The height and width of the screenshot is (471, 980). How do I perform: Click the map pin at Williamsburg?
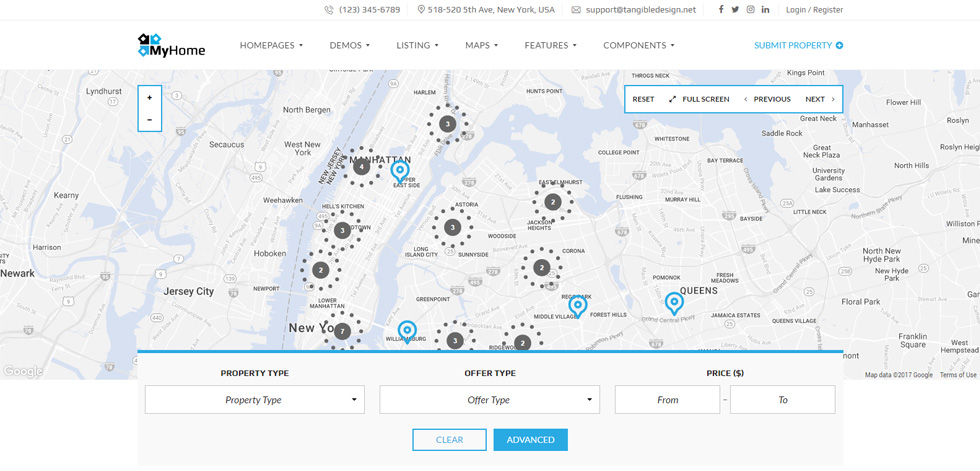click(x=407, y=332)
